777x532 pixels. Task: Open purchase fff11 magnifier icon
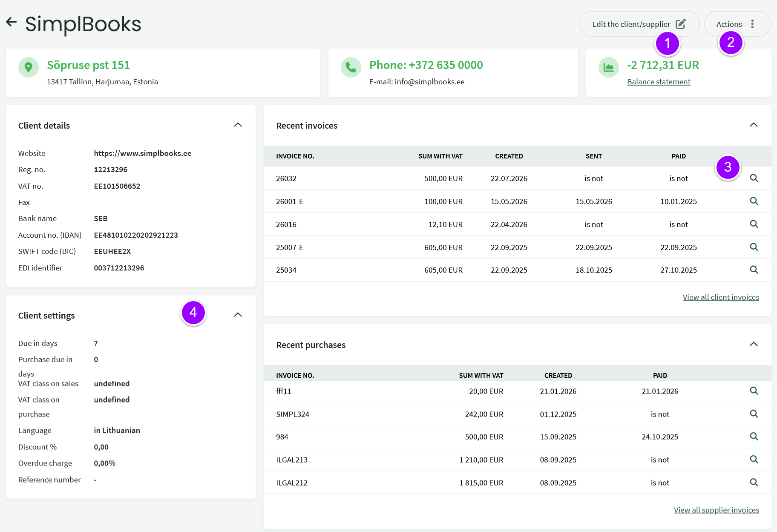tap(754, 391)
